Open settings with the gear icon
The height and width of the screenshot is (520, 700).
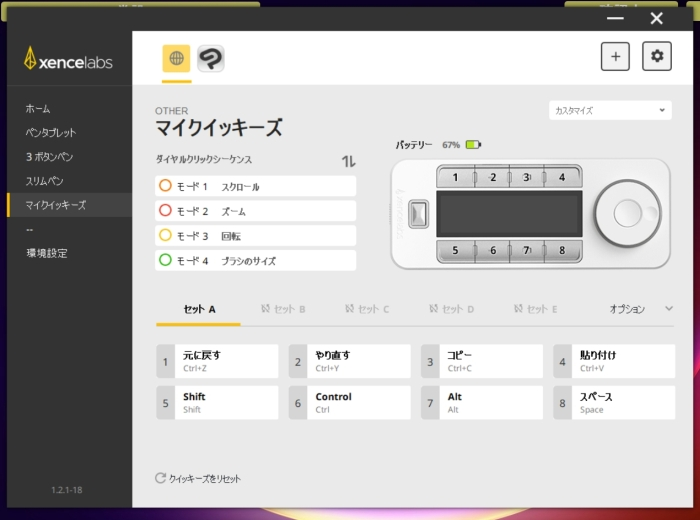point(657,57)
